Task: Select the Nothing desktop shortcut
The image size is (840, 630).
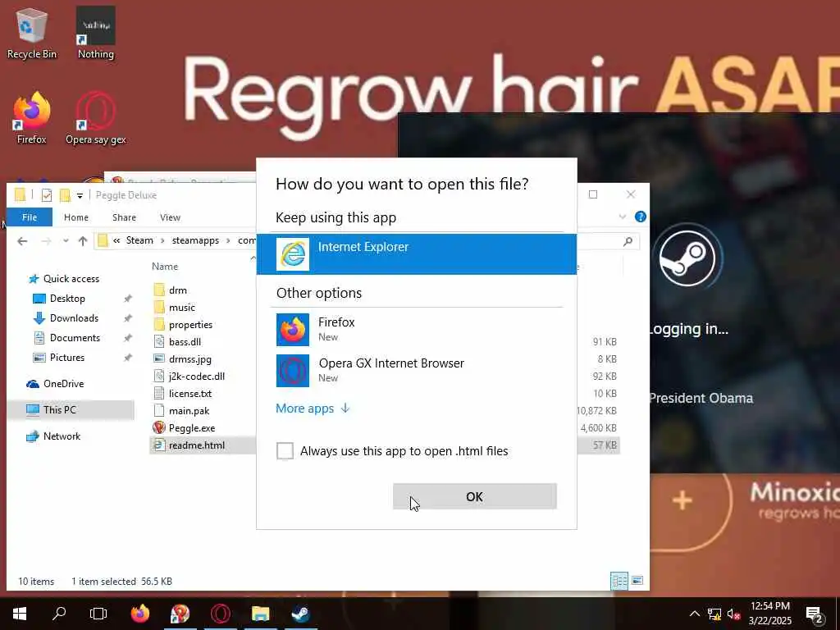Action: [x=95, y=34]
